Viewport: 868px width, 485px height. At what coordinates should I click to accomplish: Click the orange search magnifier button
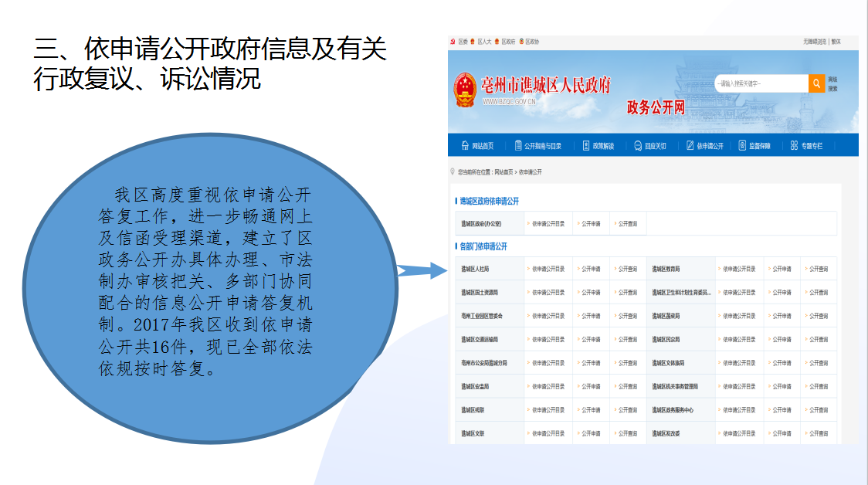(x=816, y=83)
